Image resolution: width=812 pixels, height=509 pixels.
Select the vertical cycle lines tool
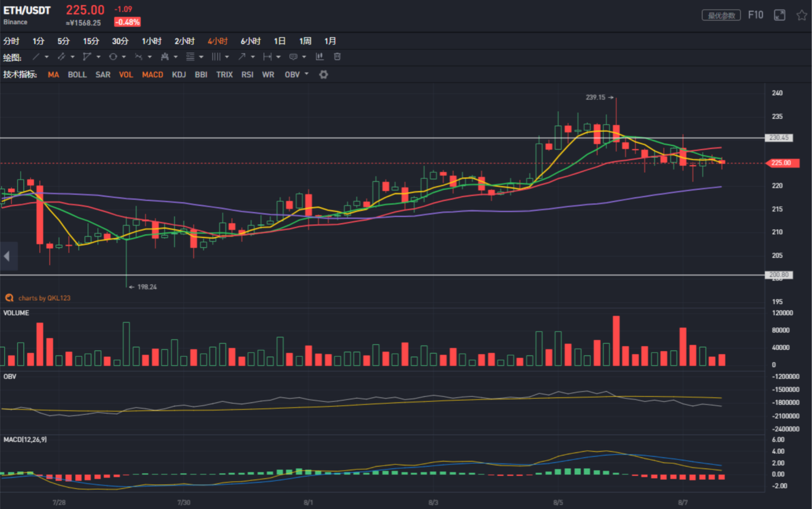click(216, 56)
